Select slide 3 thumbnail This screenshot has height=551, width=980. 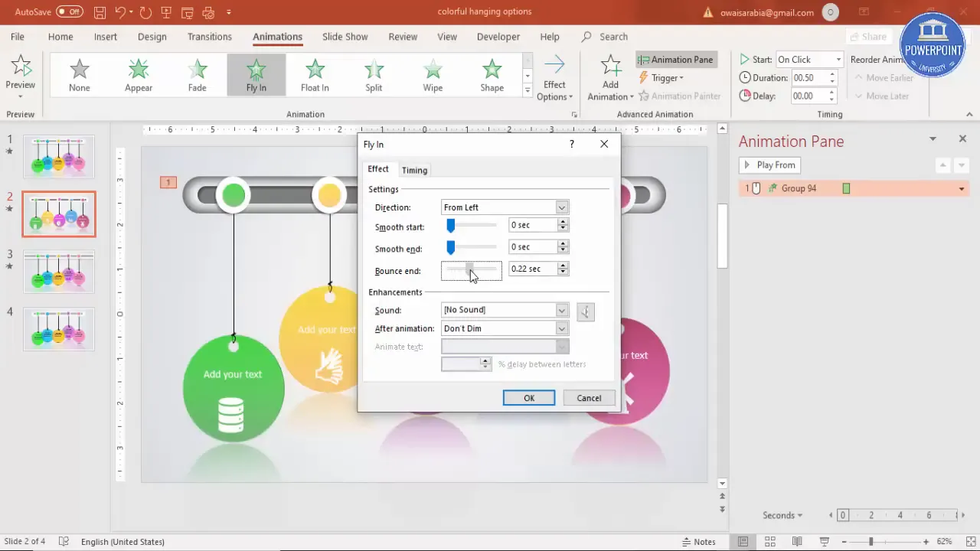pos(59,272)
